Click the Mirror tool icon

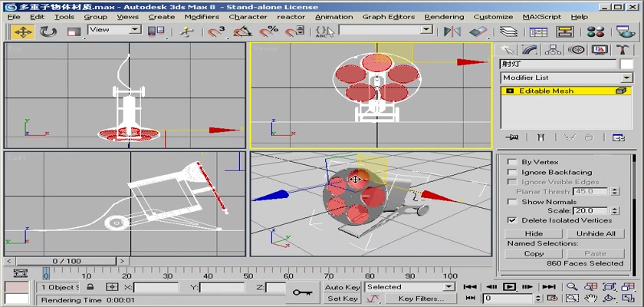(453, 31)
